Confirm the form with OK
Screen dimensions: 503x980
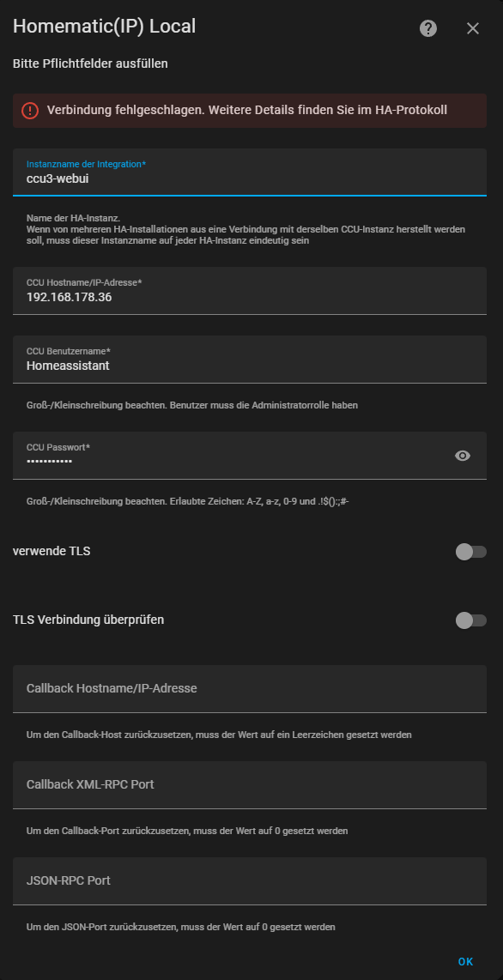click(x=465, y=962)
